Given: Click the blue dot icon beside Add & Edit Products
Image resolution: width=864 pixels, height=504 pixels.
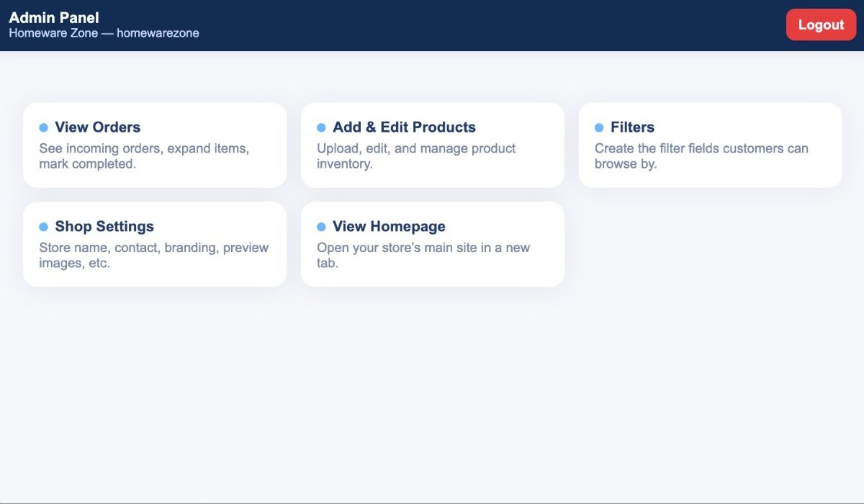Looking at the screenshot, I should [322, 127].
